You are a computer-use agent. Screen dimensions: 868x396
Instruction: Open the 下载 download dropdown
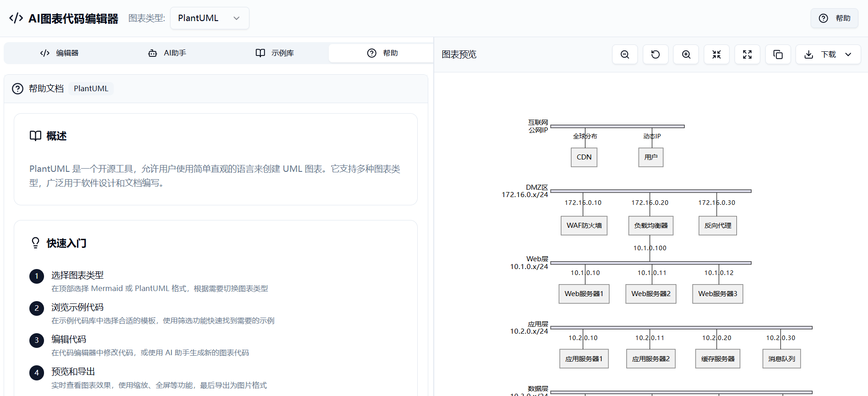[x=828, y=55]
